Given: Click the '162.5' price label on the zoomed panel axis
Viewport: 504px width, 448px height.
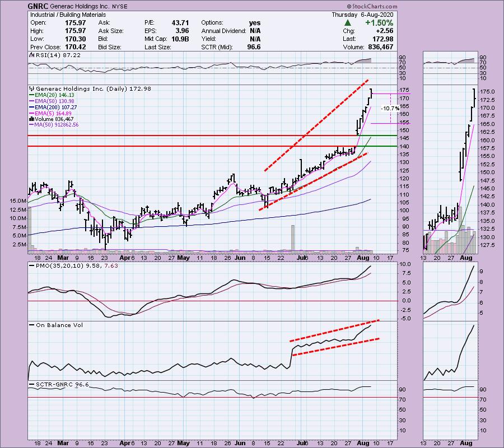Looking at the screenshot, I should click(487, 132).
